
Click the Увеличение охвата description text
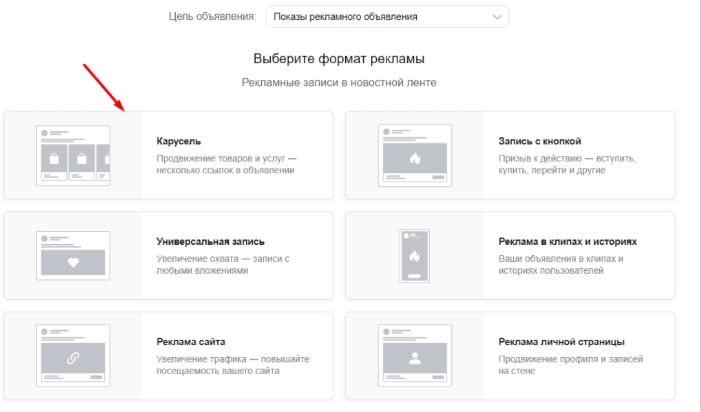[x=223, y=264]
